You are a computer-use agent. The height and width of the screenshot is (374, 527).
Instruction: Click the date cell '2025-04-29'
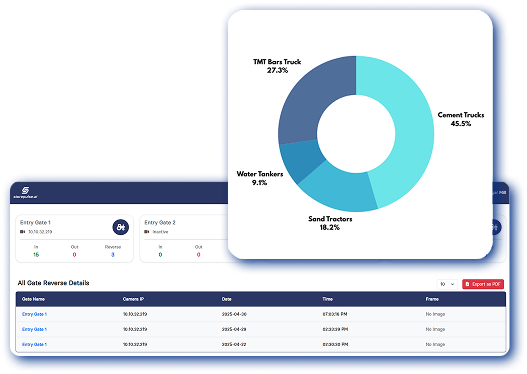(234, 329)
